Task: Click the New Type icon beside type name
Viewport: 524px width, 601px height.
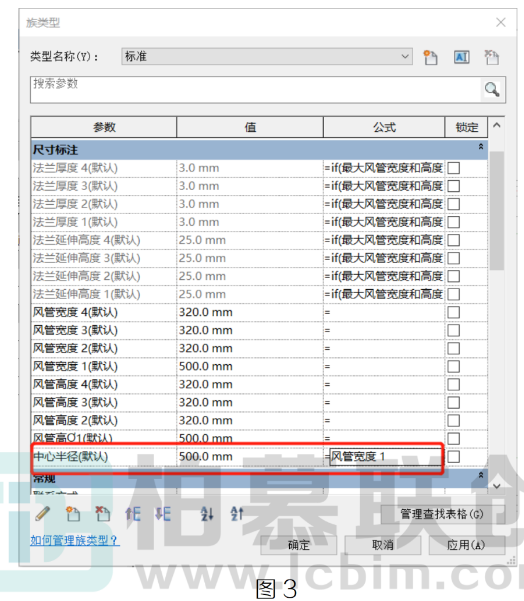Action: 430,57
